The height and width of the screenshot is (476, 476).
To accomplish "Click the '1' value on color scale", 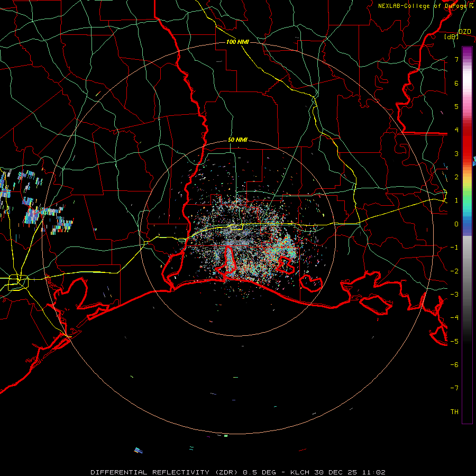I will [456, 200].
